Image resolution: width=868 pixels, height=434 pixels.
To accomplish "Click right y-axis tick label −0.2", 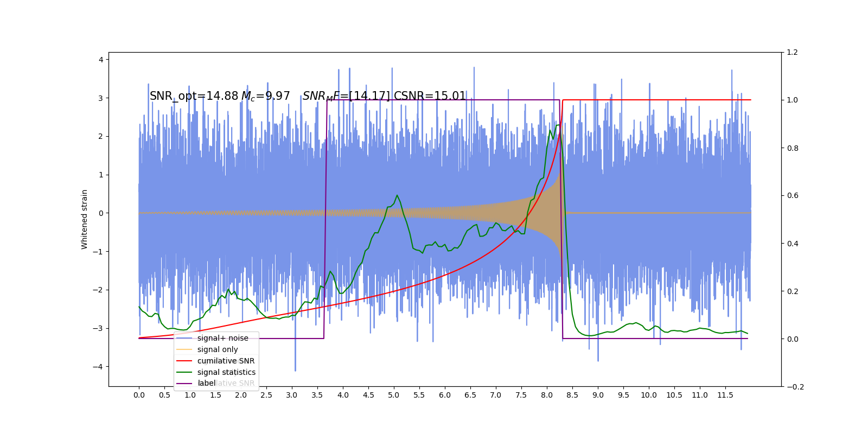I will tap(795, 387).
